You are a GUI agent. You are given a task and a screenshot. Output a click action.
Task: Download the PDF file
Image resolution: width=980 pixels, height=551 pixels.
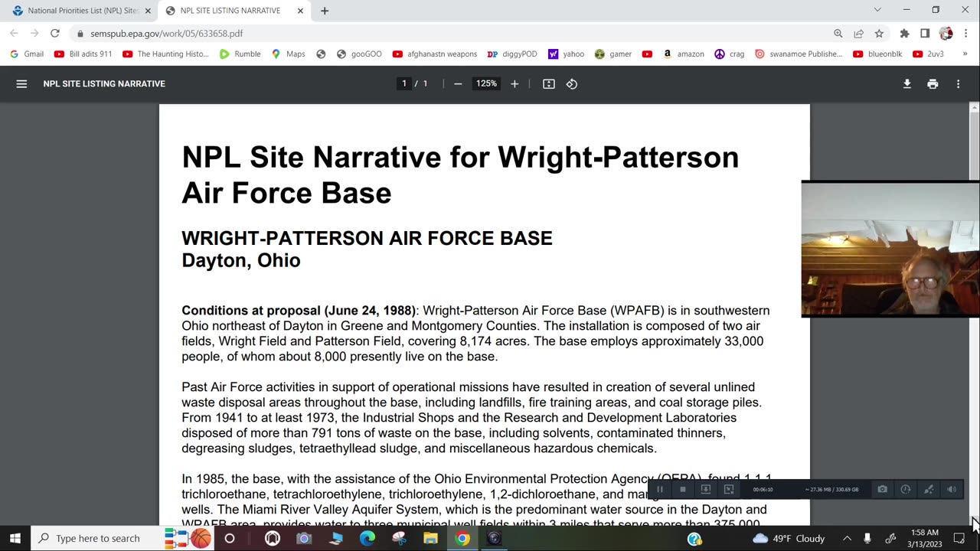[907, 83]
